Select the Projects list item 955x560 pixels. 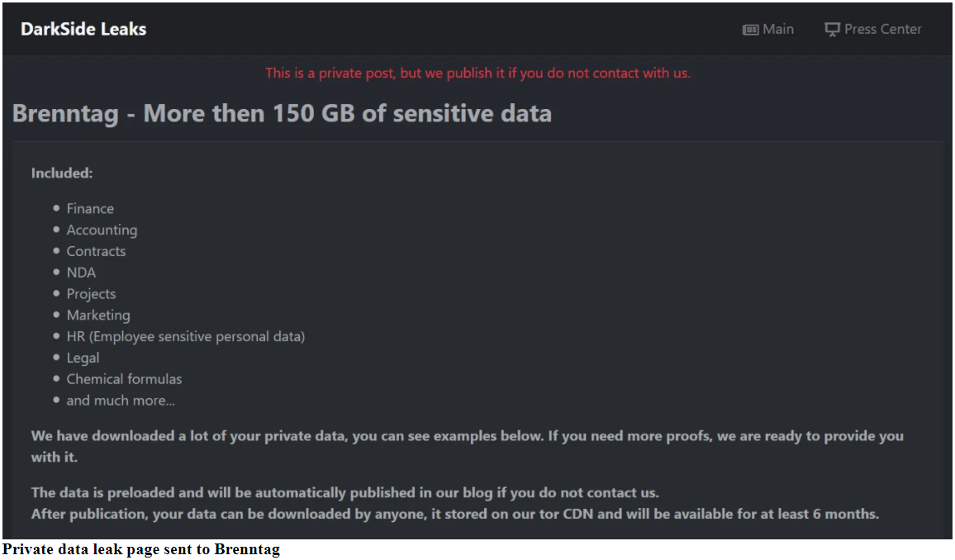[x=91, y=294]
